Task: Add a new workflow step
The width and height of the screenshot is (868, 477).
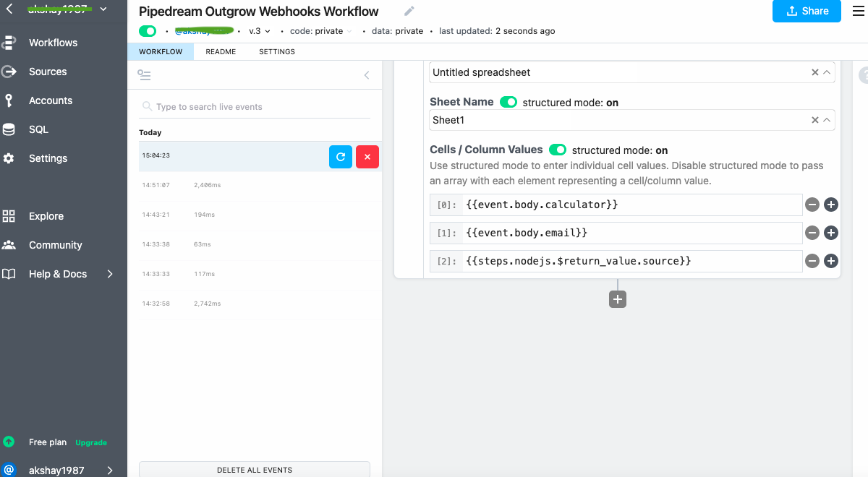Action: [x=618, y=299]
